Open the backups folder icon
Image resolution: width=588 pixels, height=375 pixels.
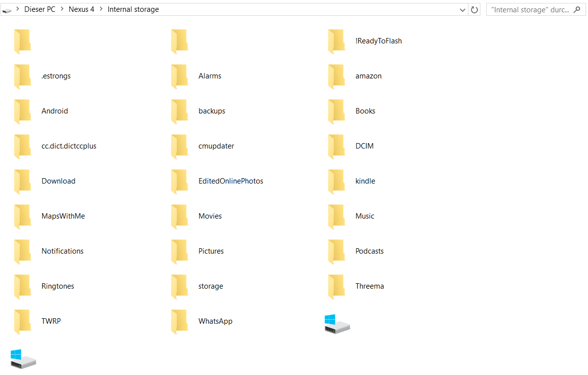180,112
